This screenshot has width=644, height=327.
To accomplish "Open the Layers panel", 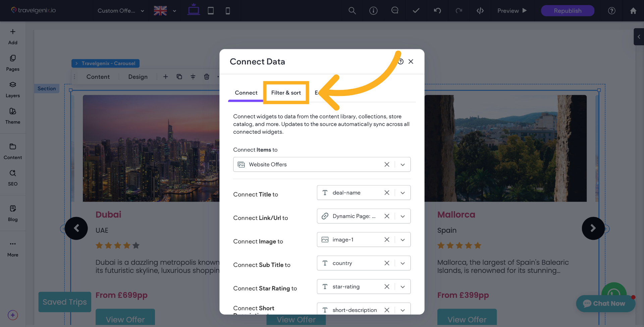I will (x=13, y=89).
